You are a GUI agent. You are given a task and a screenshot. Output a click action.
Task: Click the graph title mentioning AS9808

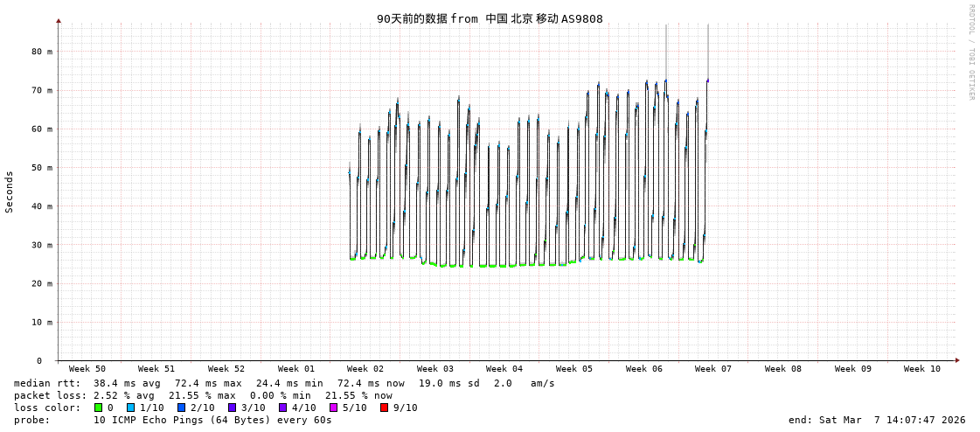490,18
